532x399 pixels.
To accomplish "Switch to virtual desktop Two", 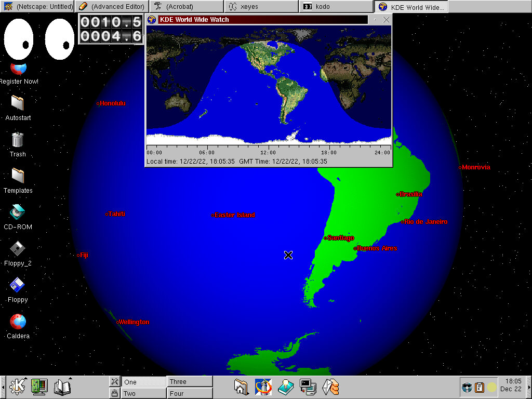I will 144,393.
